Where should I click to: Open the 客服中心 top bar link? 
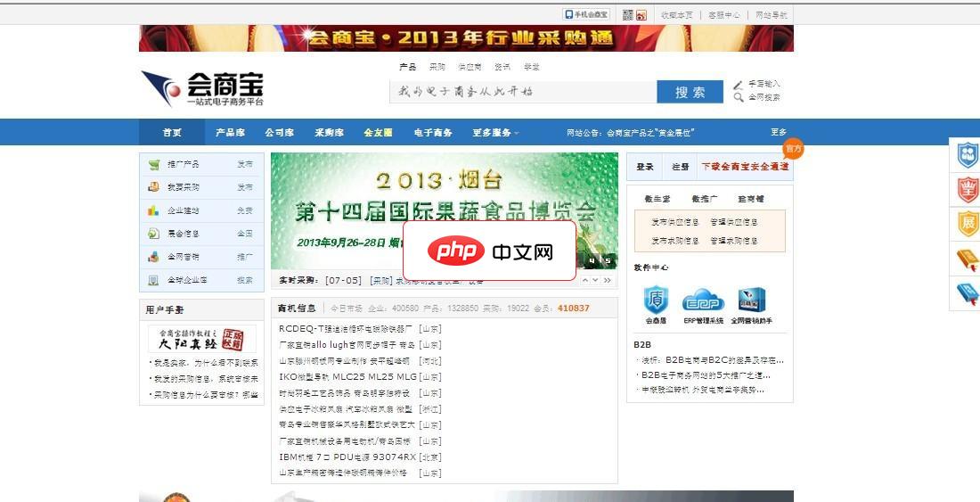point(724,15)
